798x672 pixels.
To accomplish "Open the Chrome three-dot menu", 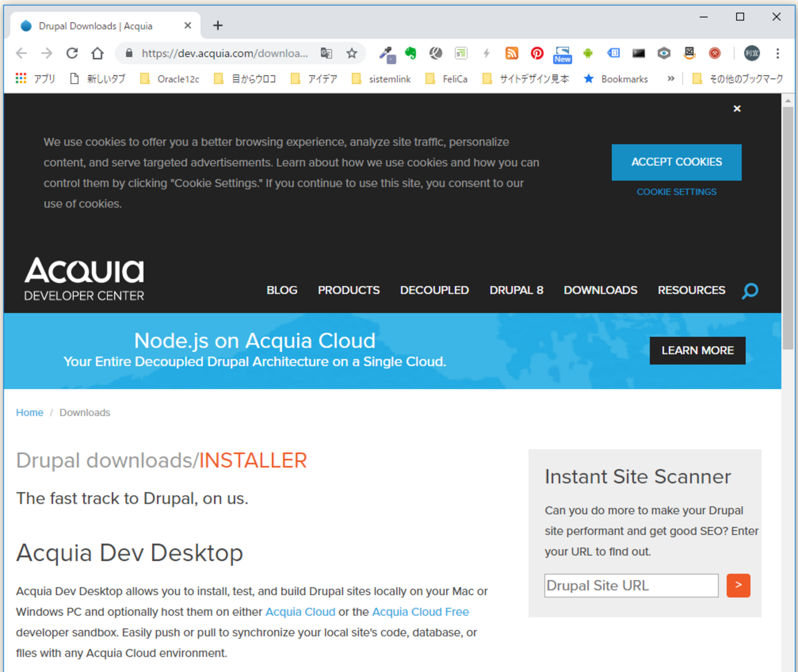I will [x=778, y=53].
